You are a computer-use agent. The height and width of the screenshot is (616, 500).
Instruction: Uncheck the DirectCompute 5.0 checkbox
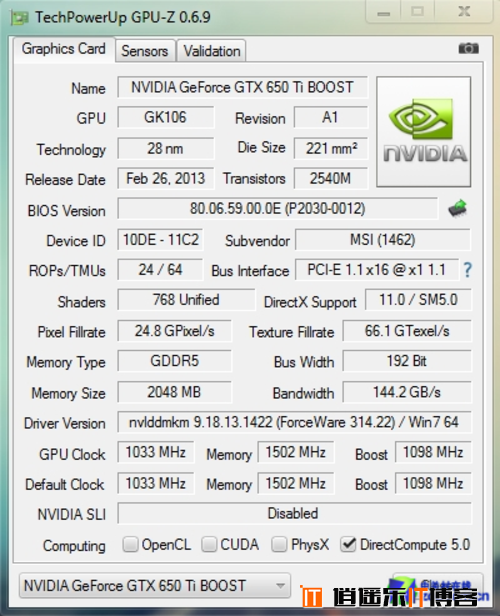click(x=348, y=544)
